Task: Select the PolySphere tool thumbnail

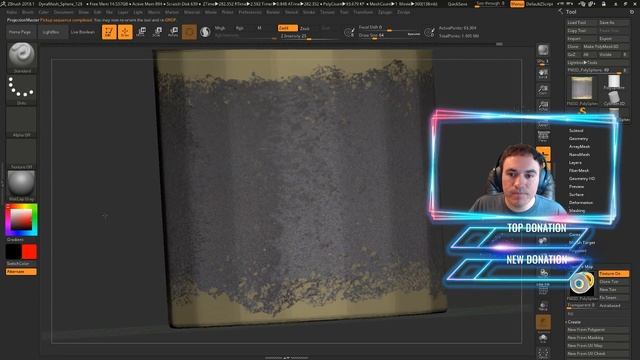Action: coord(614,82)
